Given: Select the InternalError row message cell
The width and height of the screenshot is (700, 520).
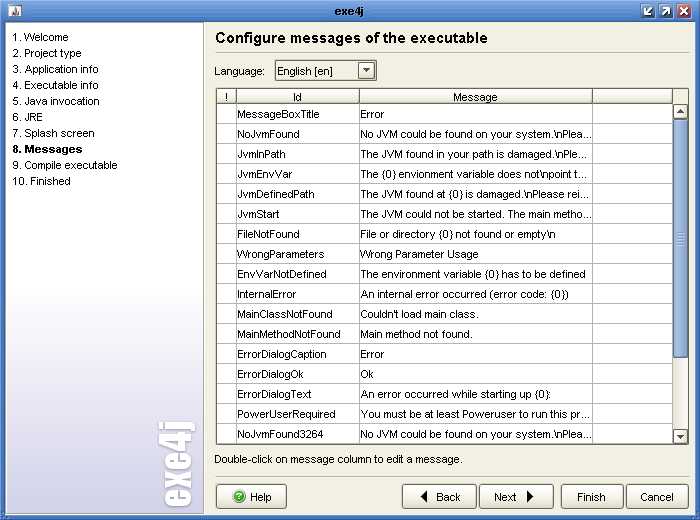Looking at the screenshot, I should 475,294.
